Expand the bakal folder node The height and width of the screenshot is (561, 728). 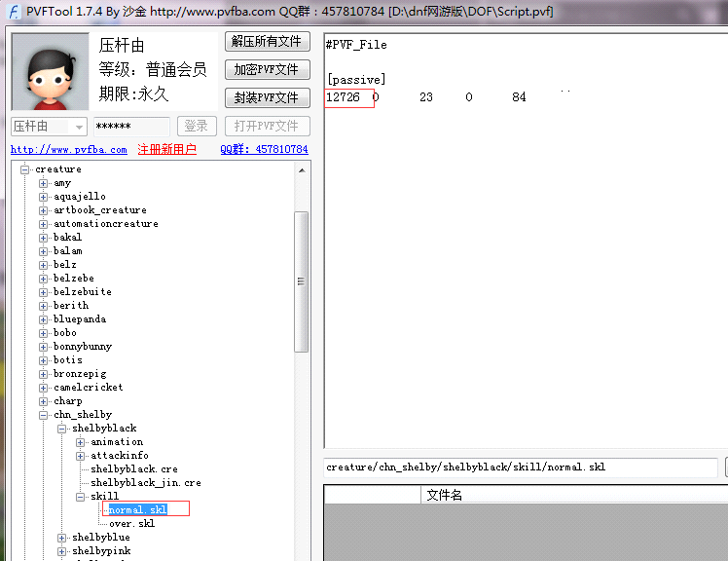click(x=44, y=238)
